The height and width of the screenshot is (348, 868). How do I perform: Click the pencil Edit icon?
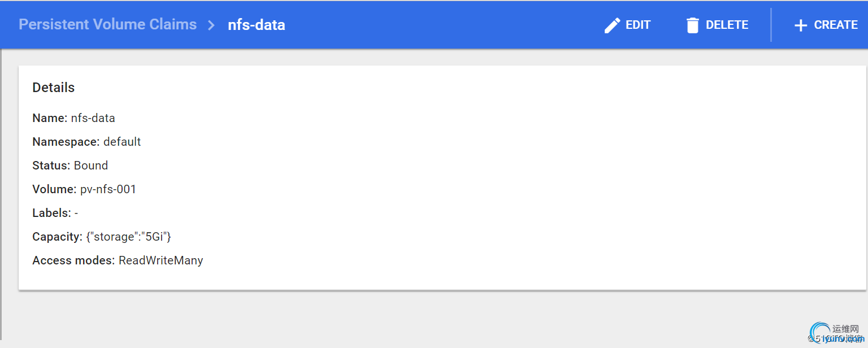(612, 25)
